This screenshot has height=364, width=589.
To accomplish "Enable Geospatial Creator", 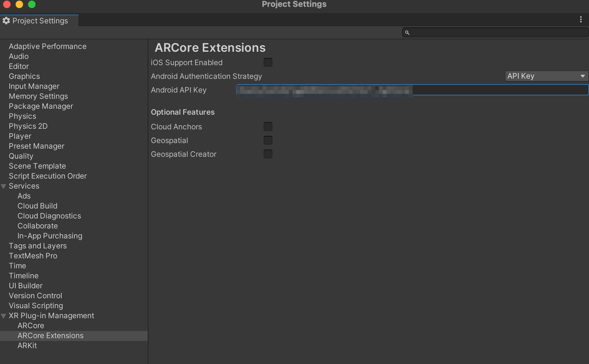I will (x=268, y=154).
